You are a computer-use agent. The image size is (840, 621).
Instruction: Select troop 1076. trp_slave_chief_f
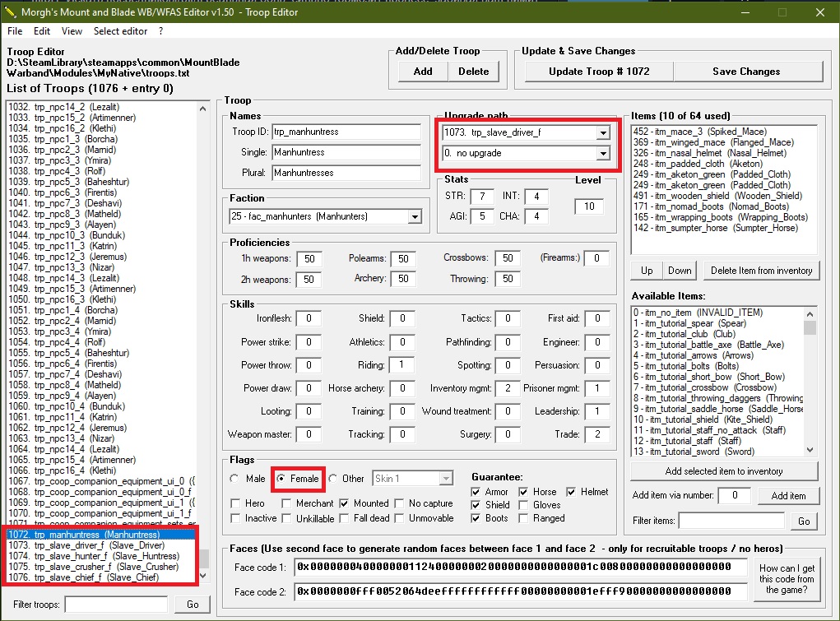tap(102, 577)
